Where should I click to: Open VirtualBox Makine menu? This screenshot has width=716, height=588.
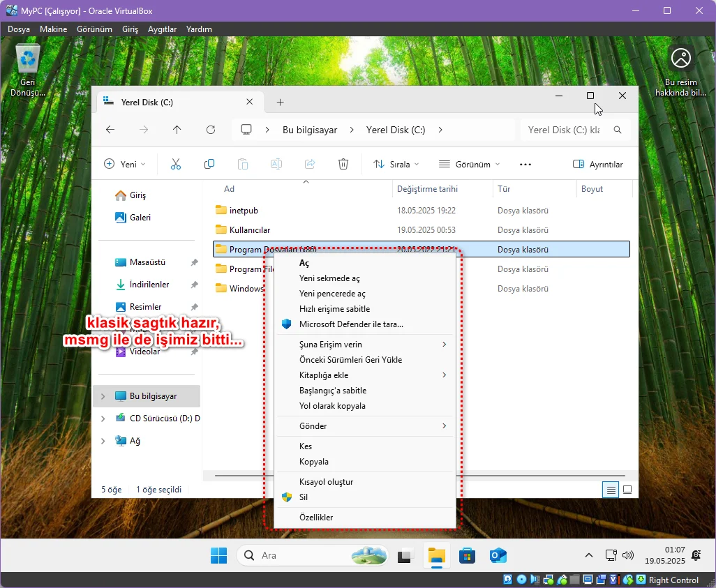pyautogui.click(x=54, y=29)
